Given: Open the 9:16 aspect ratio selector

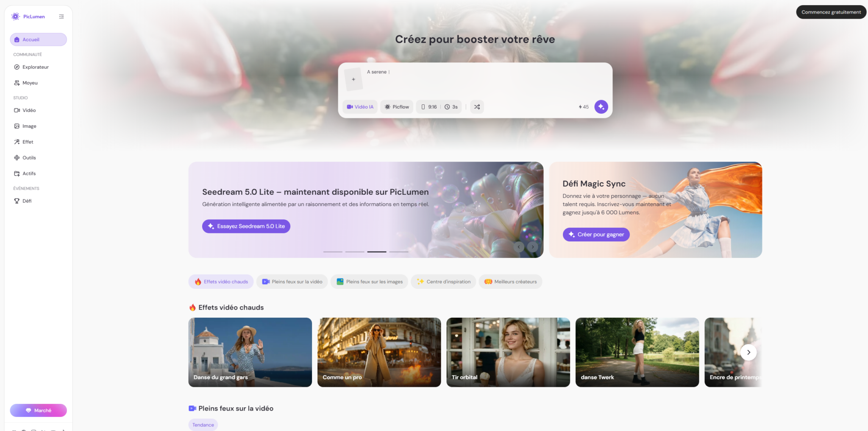Looking at the screenshot, I should click(428, 107).
